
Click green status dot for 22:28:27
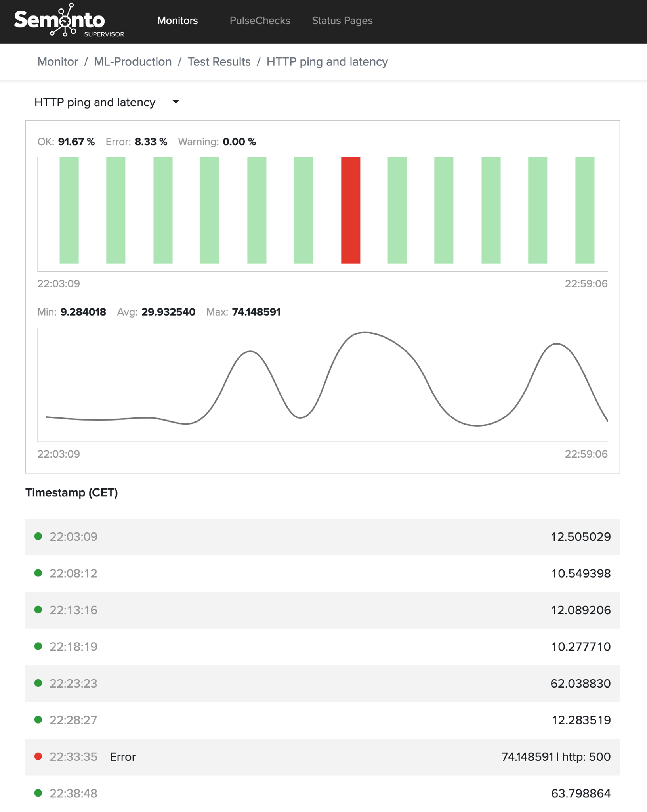coord(38,720)
